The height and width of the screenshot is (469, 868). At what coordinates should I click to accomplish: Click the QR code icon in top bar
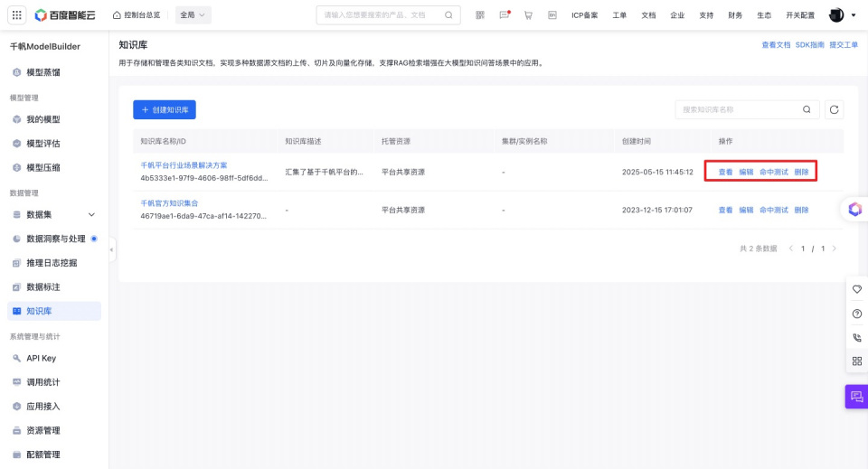[x=480, y=15]
